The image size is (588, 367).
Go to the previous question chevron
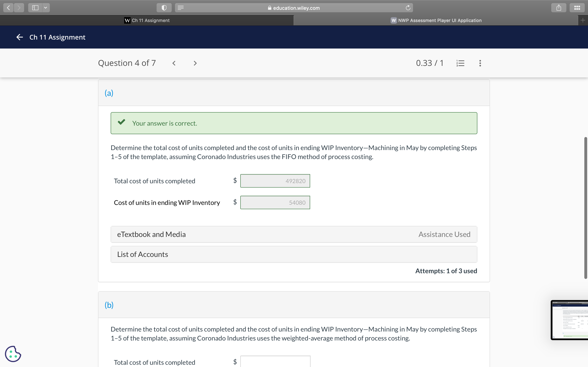click(174, 63)
